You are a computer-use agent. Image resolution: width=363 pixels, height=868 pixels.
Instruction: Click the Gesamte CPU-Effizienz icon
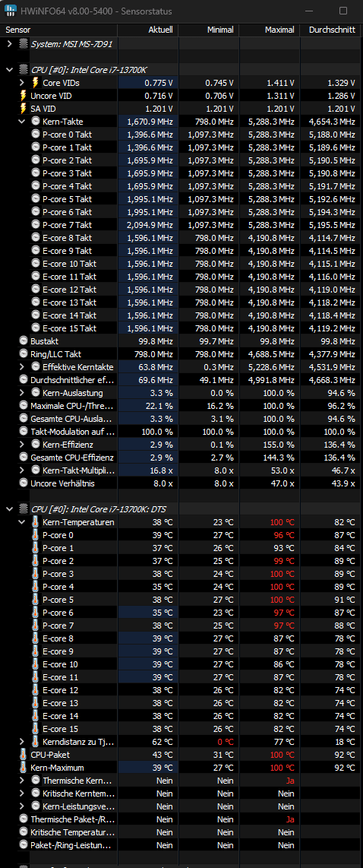point(24,458)
